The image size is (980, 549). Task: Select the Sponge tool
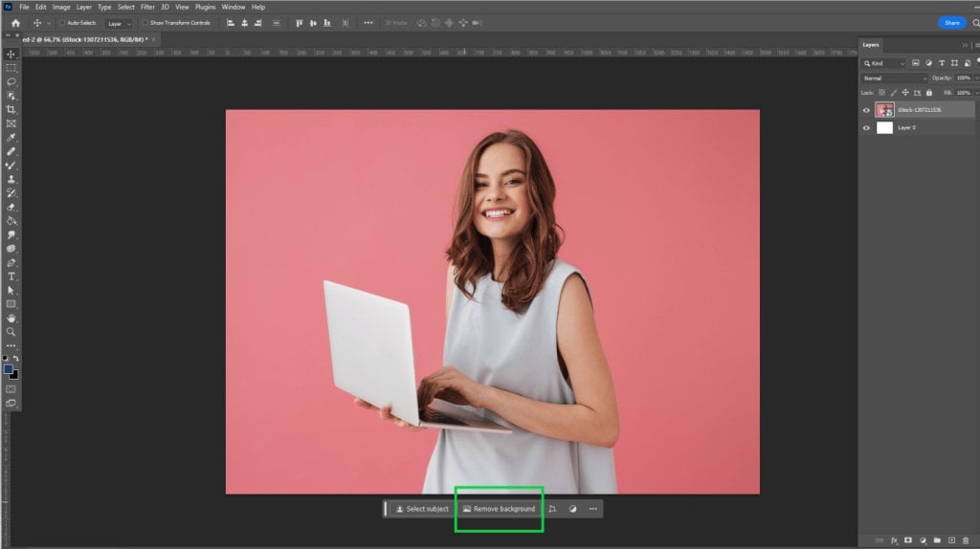(x=11, y=249)
